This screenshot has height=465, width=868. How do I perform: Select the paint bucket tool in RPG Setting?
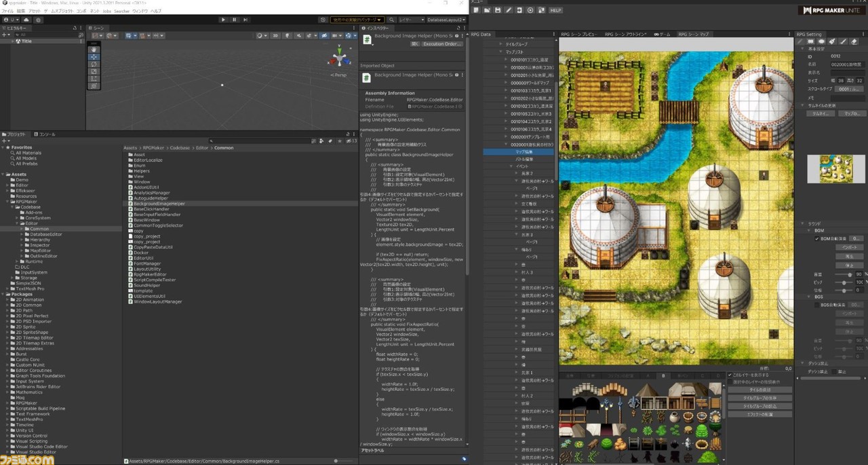click(x=833, y=41)
